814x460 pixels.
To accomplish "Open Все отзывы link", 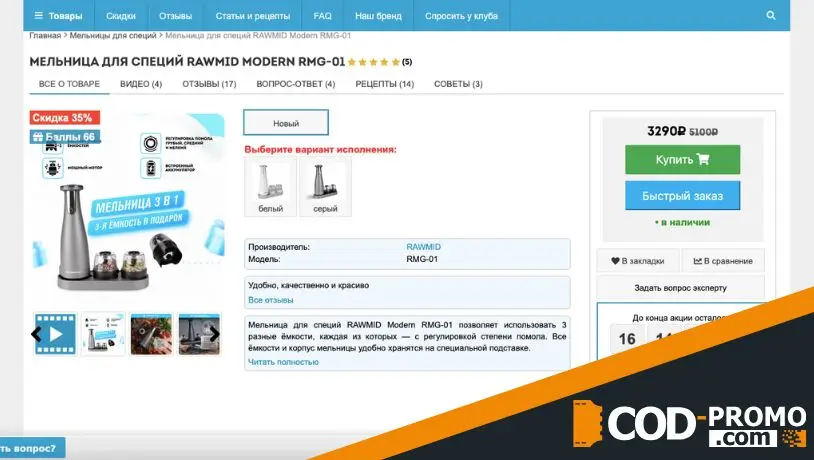I will coord(270,300).
